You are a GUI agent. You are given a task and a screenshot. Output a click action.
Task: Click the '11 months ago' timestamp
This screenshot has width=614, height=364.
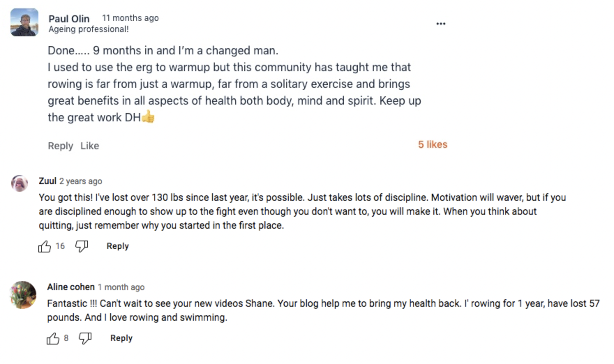[130, 18]
